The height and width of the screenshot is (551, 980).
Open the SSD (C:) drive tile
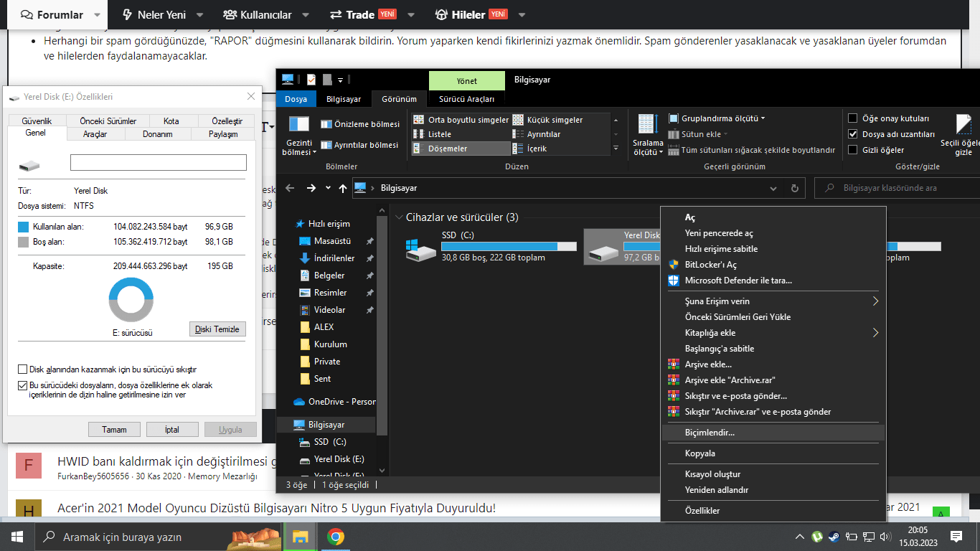click(491, 246)
